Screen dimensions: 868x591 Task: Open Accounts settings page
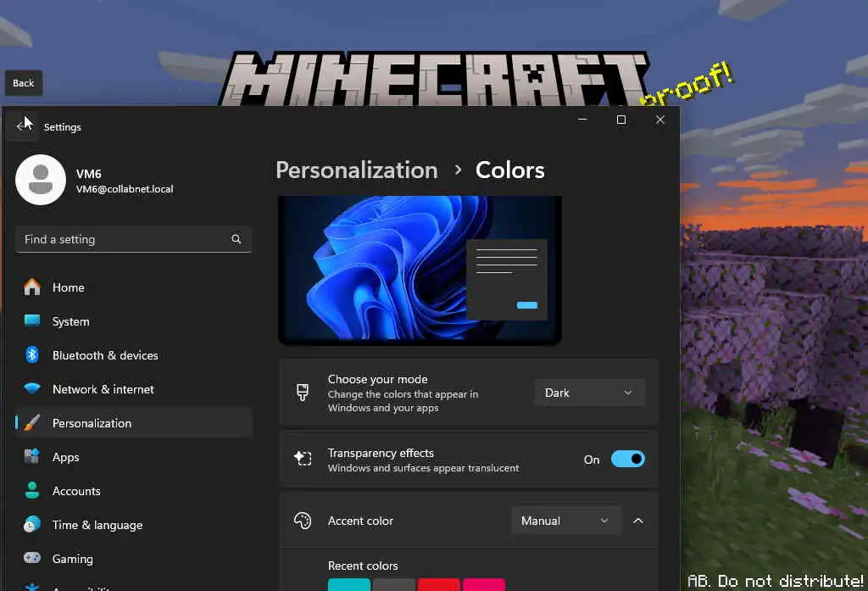coord(134,491)
